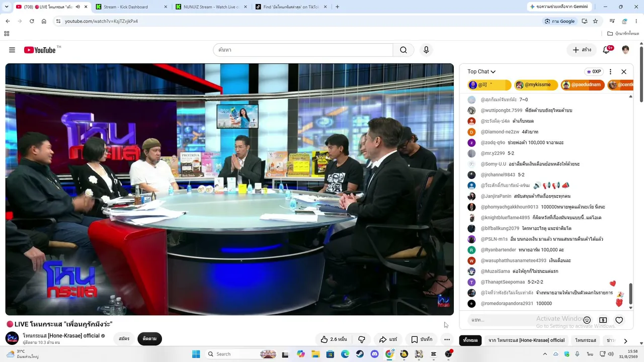
Task: Open Chrome media controls icon
Action: pyautogui.click(x=612, y=21)
